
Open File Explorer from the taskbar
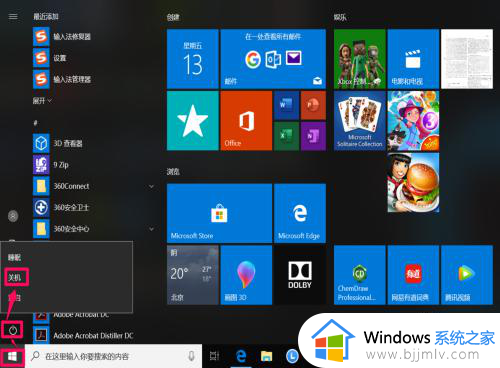[x=266, y=356]
